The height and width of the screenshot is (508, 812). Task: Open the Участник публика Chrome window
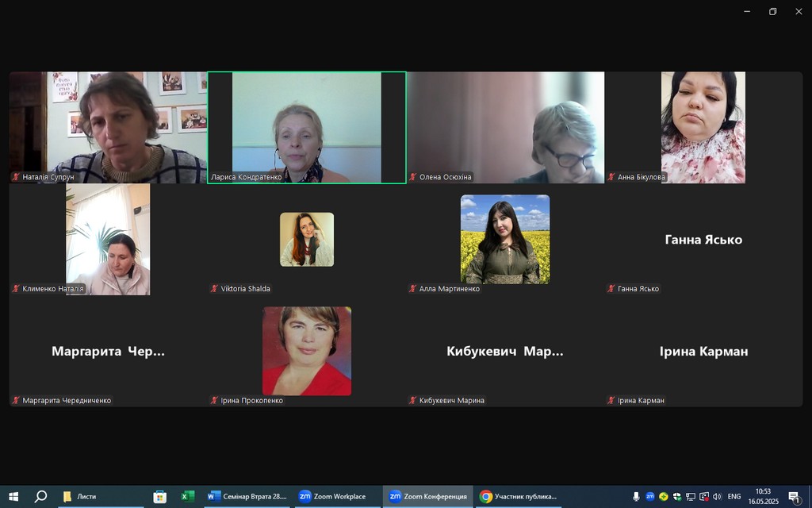(x=518, y=497)
